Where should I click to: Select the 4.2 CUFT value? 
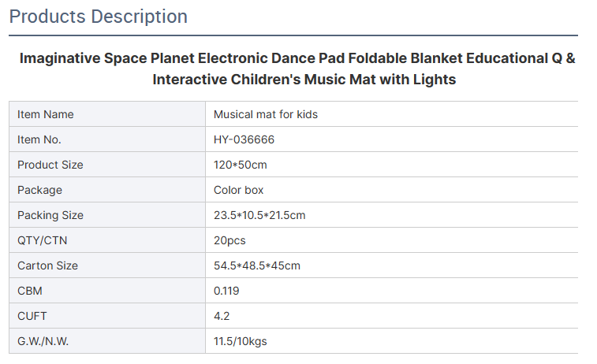(x=222, y=316)
